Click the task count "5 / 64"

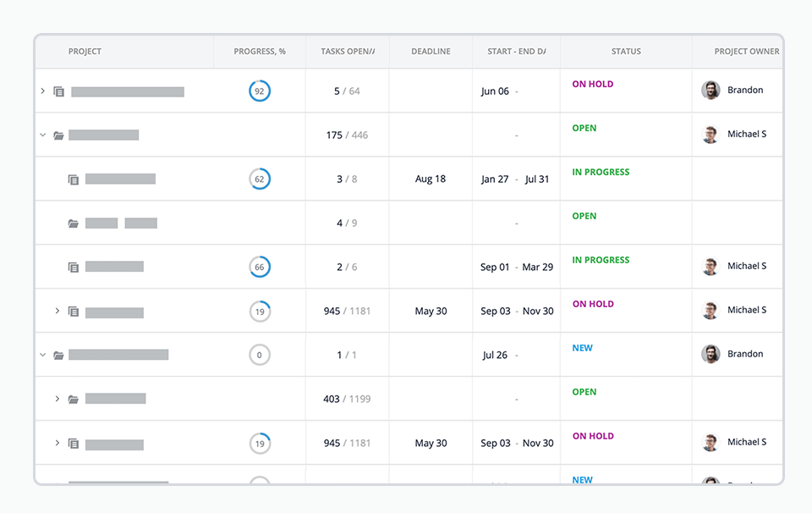pos(347,91)
